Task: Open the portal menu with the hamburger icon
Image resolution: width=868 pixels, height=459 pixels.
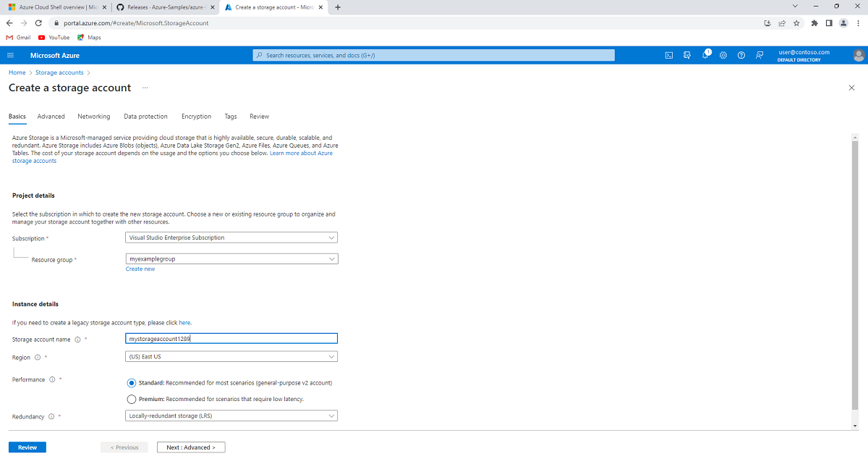Action: pyautogui.click(x=10, y=55)
